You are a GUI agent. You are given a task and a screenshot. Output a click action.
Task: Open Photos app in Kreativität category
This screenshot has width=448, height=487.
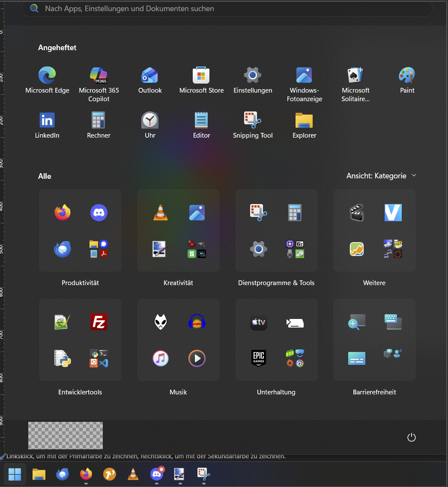197,213
